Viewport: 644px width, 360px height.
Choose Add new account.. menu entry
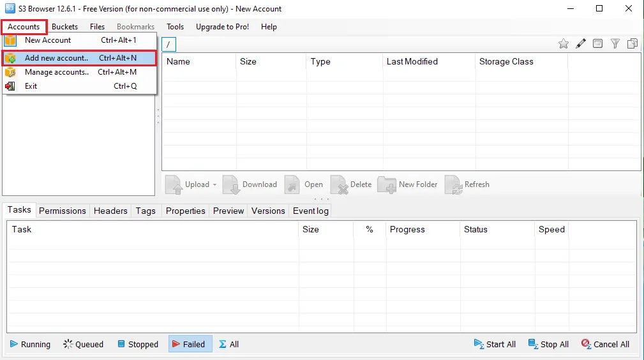pos(79,58)
